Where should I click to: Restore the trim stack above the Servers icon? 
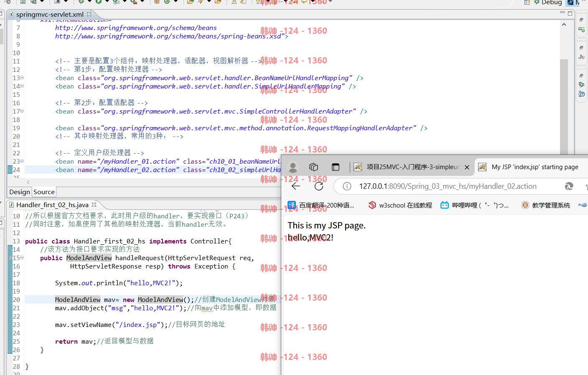point(581,20)
